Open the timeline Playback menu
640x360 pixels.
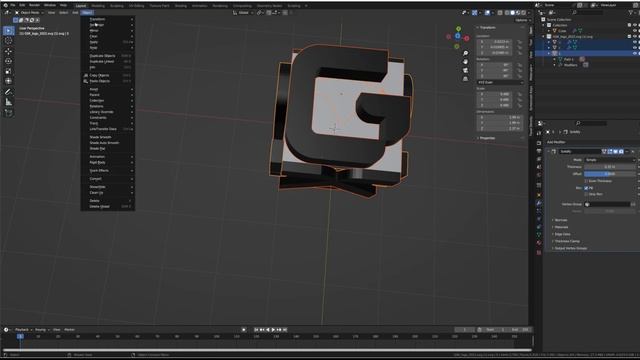(x=23, y=330)
